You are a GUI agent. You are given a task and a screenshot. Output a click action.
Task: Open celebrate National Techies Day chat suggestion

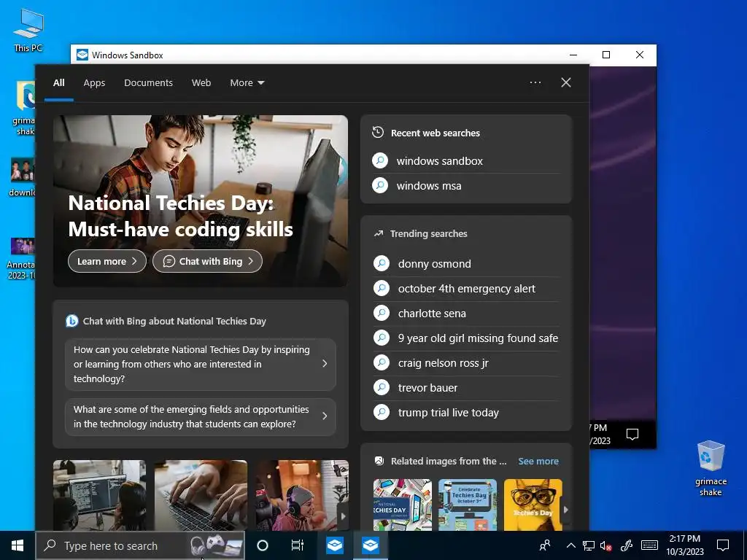200,365
